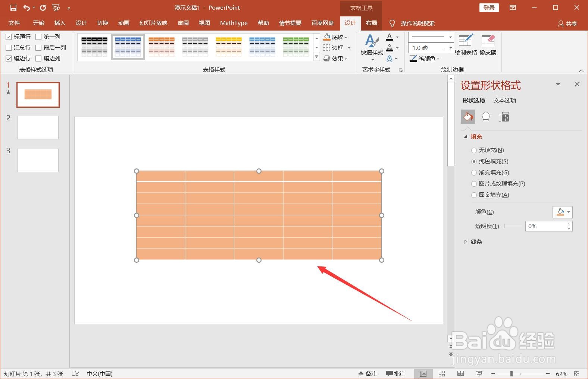Image resolution: width=588 pixels, height=379 pixels.
Task: Collapse the Fill (填充) section
Action: point(465,137)
